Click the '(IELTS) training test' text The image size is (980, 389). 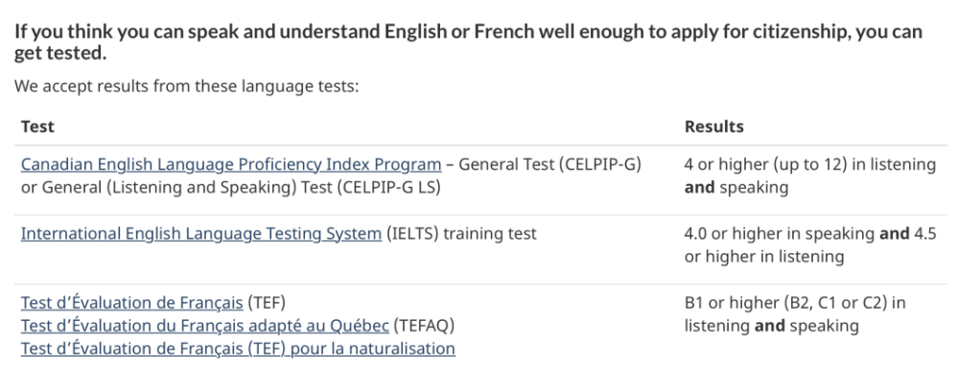460,234
